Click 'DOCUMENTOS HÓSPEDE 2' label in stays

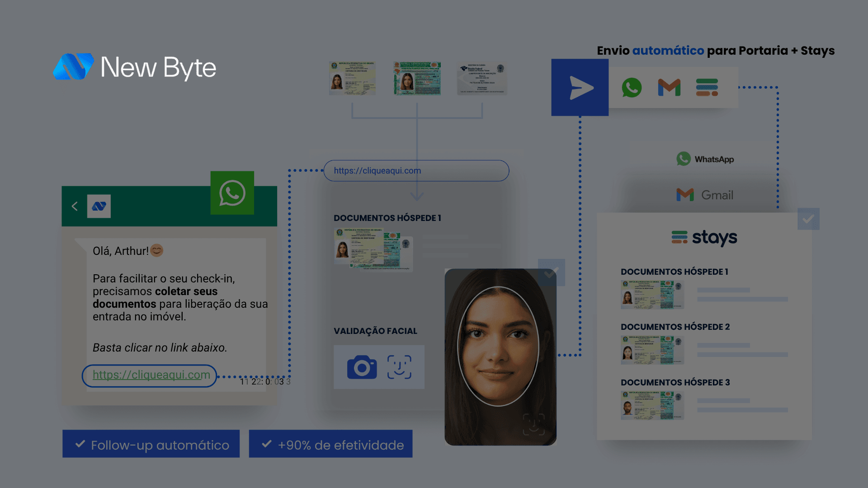[x=675, y=327]
